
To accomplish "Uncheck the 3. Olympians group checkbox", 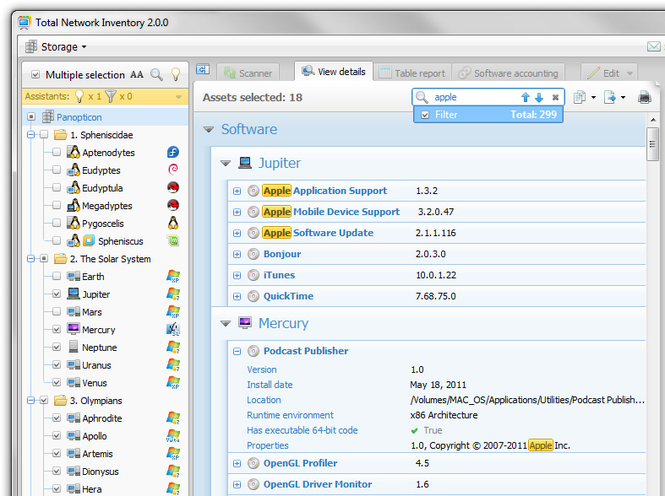I will point(44,400).
